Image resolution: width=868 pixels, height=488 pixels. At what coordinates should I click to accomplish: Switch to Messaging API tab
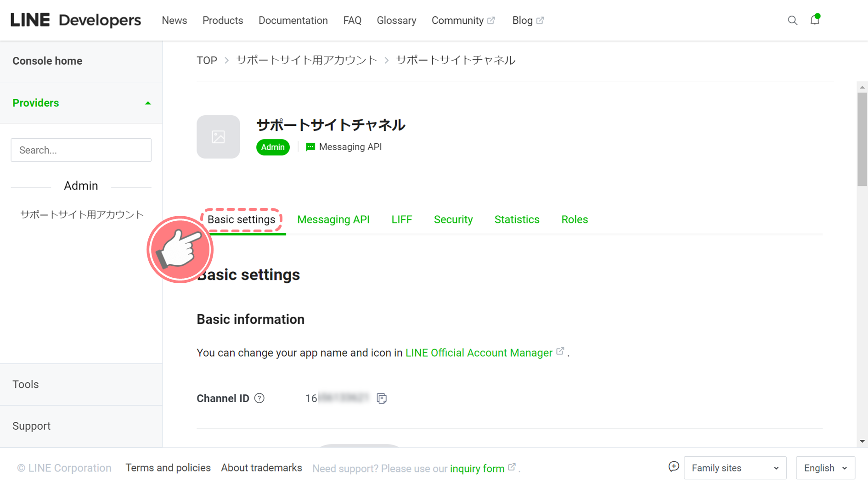pos(333,219)
